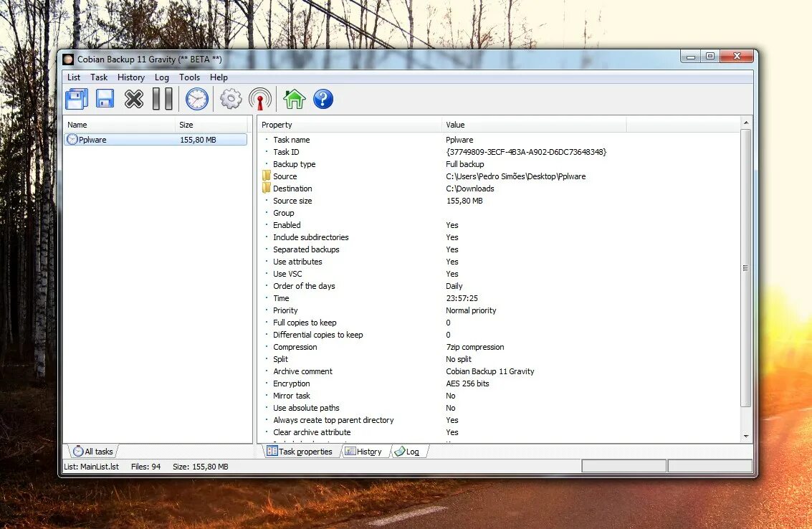This screenshot has width=812, height=529.
Task: Click the Property column header
Action: (350, 124)
